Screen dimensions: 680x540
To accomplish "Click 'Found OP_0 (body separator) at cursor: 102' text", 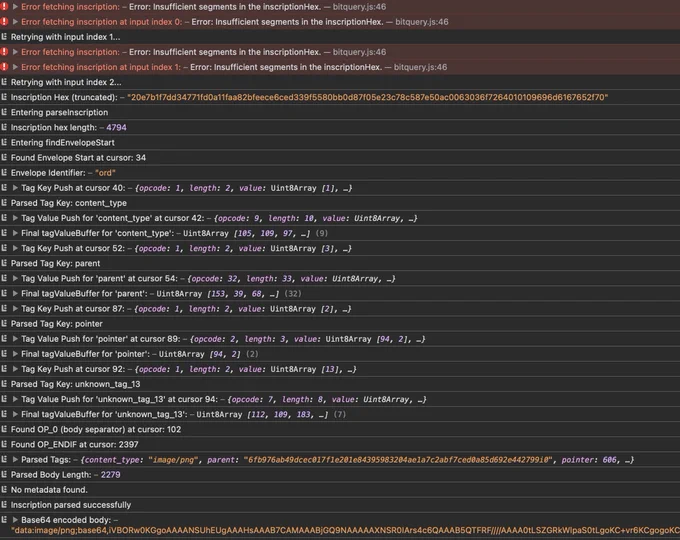I will pyautogui.click(x=96, y=429).
